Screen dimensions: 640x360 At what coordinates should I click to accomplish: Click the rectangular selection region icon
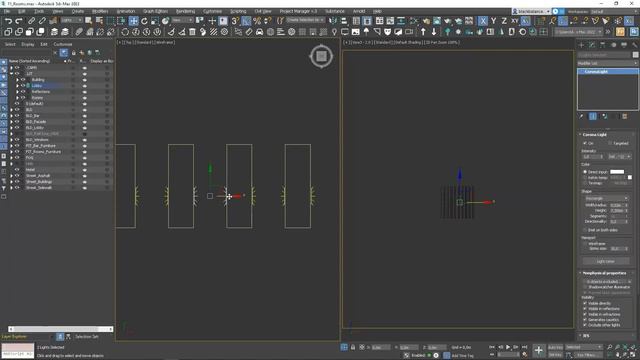[110, 21]
